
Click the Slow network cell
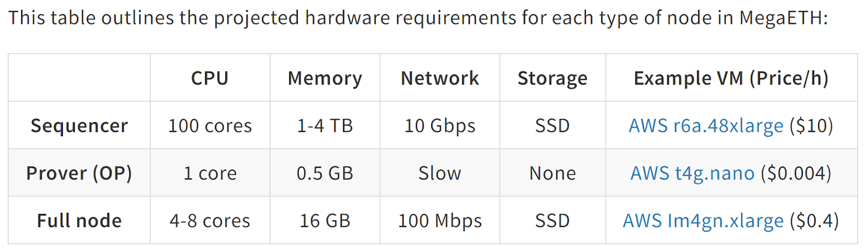tap(440, 173)
